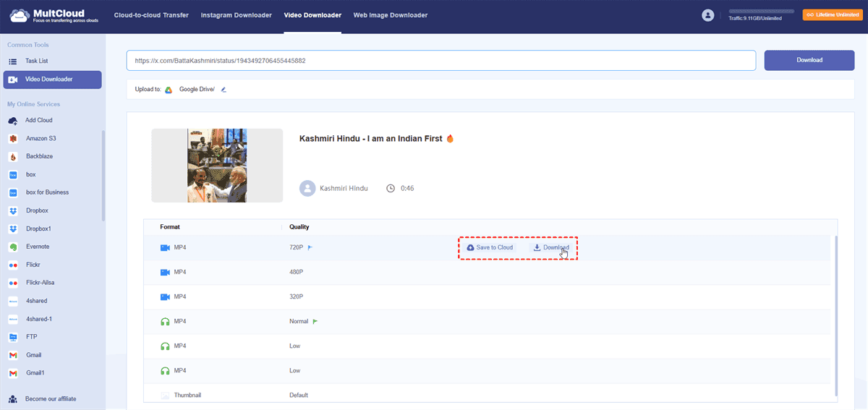Select the MP4 480P format row
868x410 pixels.
297,272
